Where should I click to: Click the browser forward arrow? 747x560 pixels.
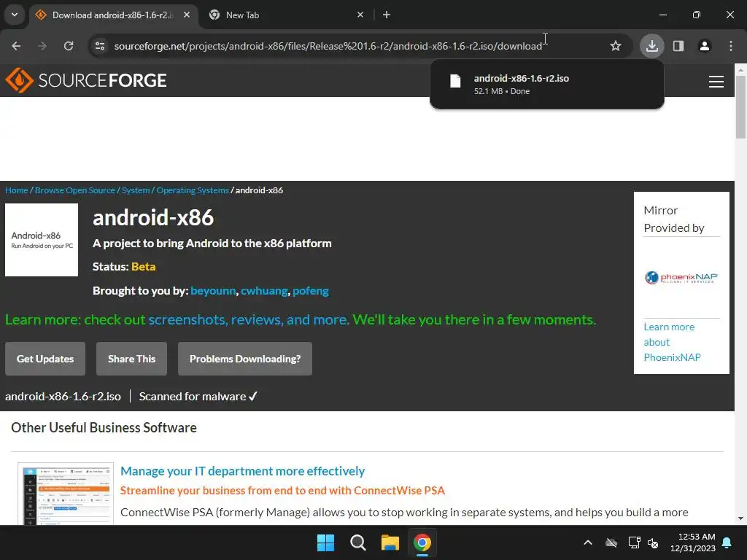(x=42, y=46)
